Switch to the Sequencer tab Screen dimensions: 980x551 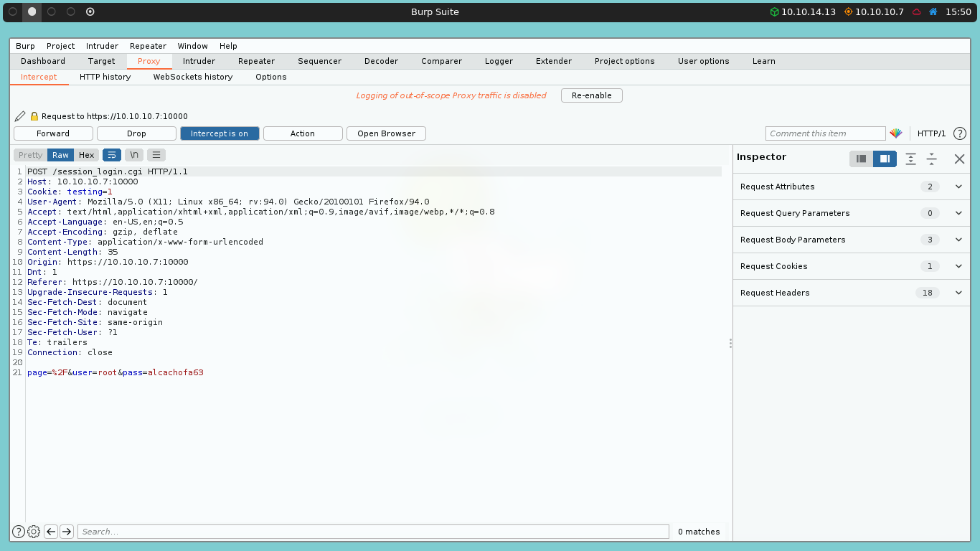(x=319, y=61)
